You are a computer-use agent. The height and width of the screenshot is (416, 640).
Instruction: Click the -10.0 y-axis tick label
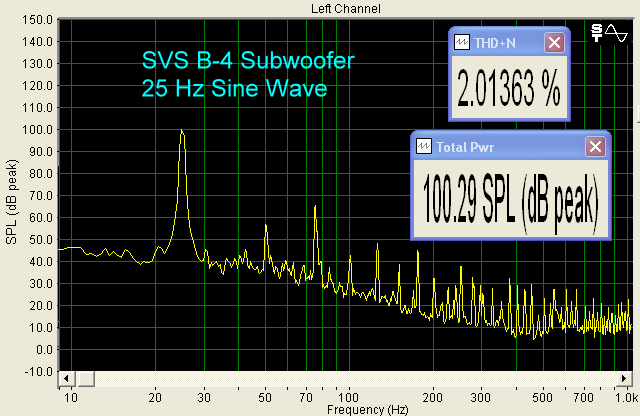tap(39, 372)
